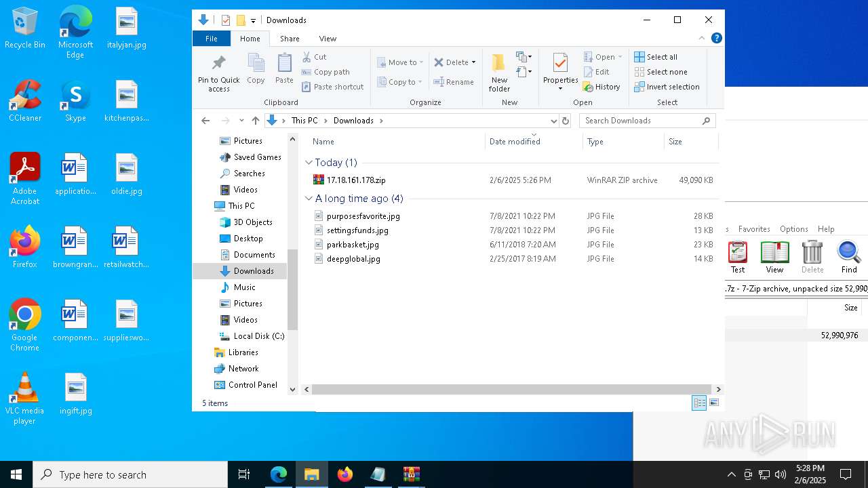Click the Explorer Help question mark icon

(x=716, y=38)
